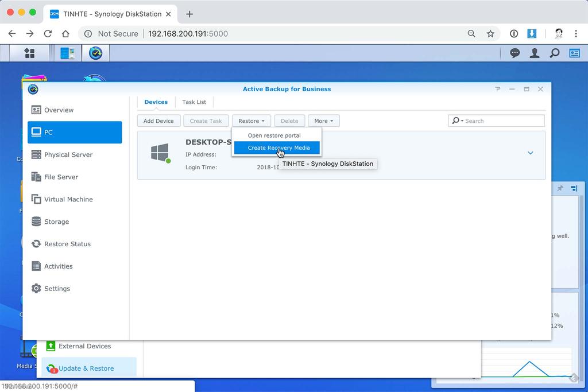Open Active Backup help question icon
Image resolution: width=588 pixels, height=392 pixels.
(498, 89)
